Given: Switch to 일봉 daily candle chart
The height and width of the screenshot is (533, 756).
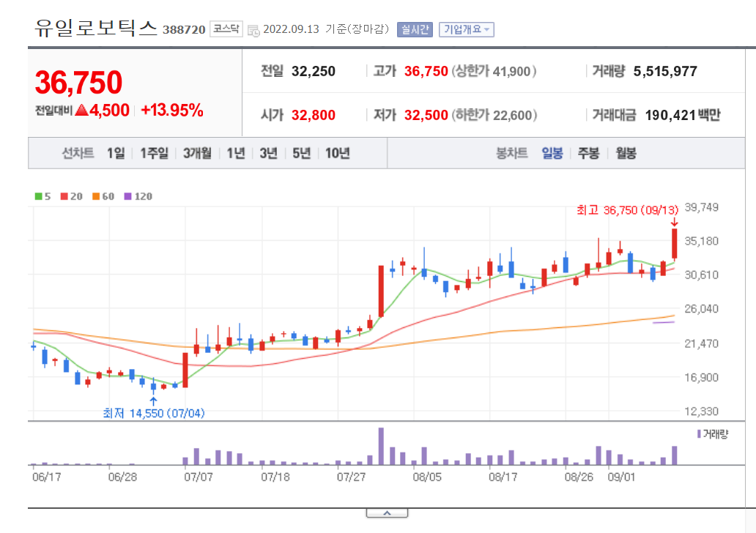Looking at the screenshot, I should [x=552, y=153].
